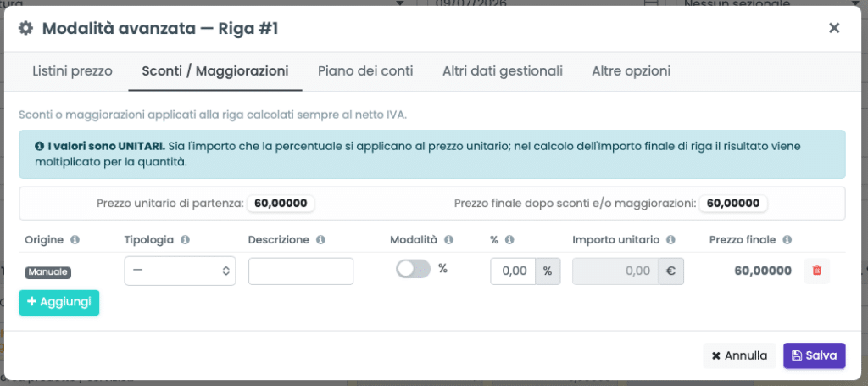Click the row's Prezzo finale 60,00000
Image resolution: width=868 pixels, height=386 pixels.
click(763, 271)
